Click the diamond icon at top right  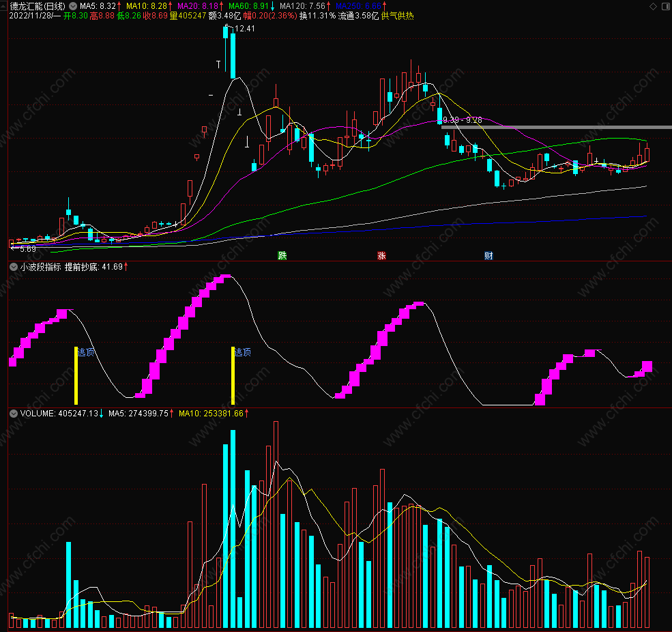point(653,6)
